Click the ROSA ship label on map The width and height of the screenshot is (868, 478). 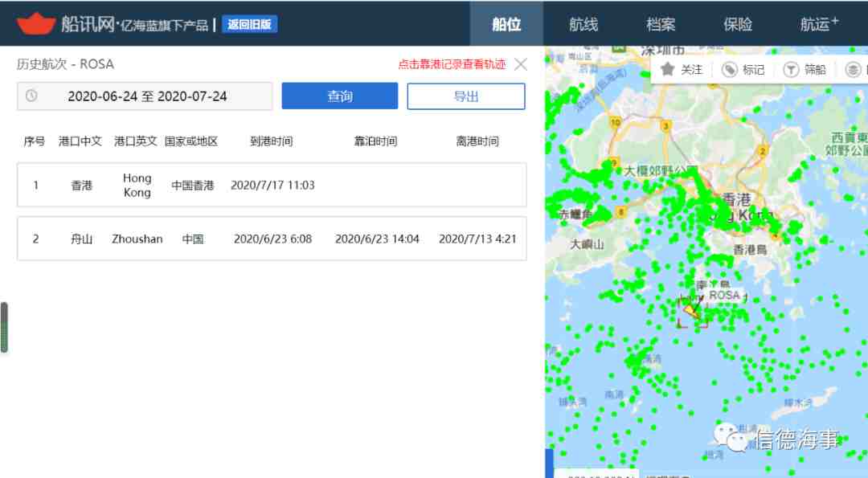point(725,295)
